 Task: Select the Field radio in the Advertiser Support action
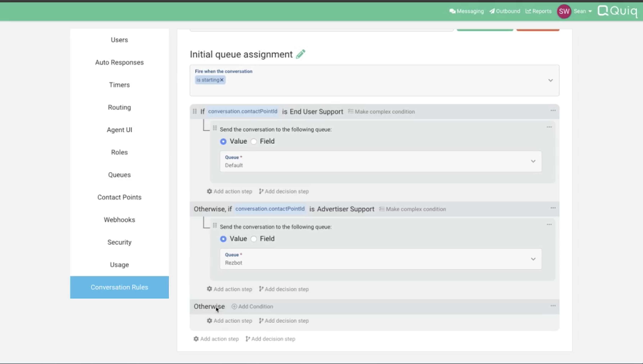254,239
